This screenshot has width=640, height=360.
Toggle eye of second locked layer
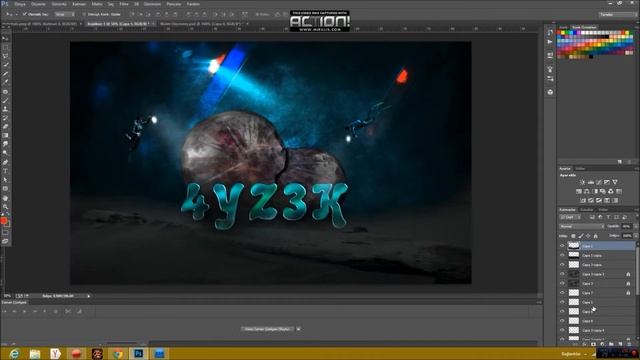pos(562,283)
